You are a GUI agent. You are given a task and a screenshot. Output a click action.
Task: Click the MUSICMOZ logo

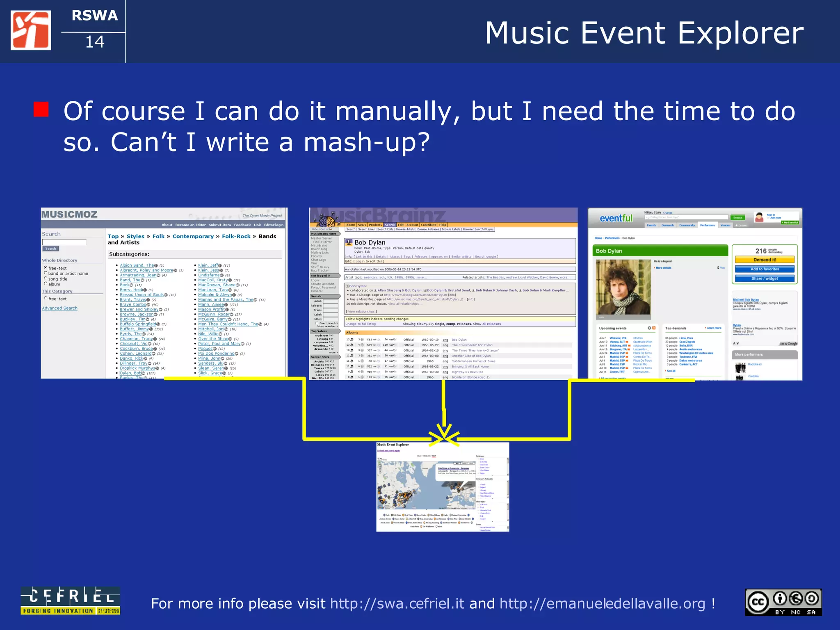pyautogui.click(x=69, y=214)
